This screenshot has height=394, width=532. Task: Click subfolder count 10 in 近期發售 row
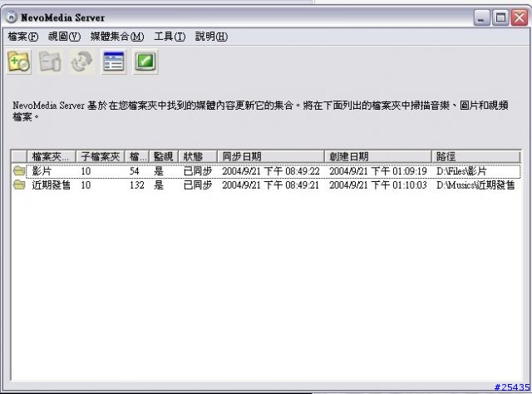click(86, 185)
